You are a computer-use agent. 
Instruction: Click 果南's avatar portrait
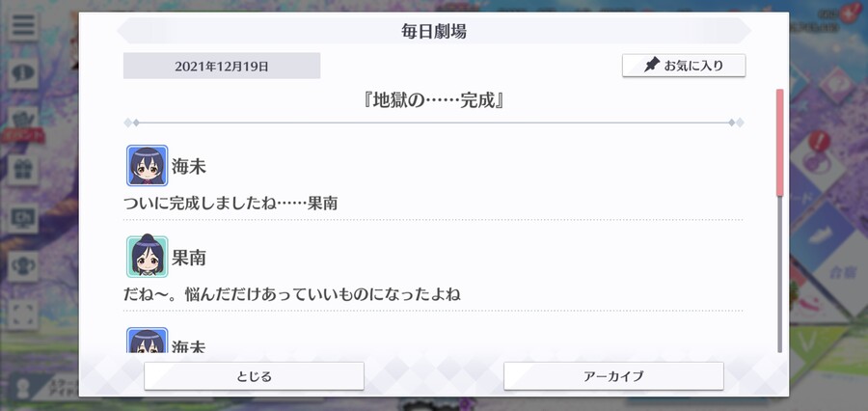pos(147,256)
